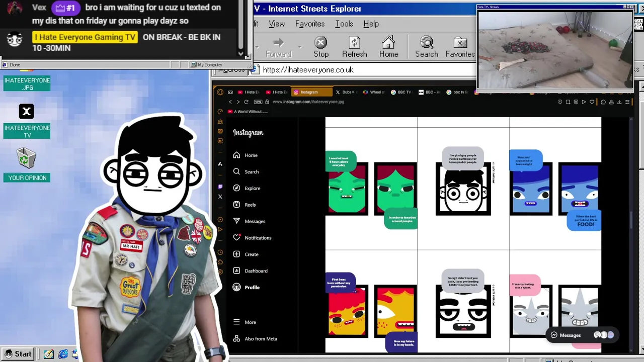Open Instagram Notifications heart item
Screen dimensions: 644x362
coord(252,238)
